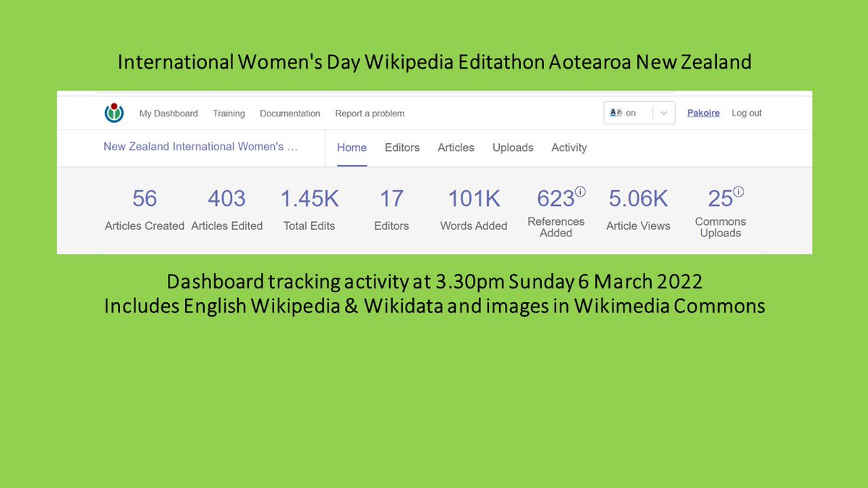Click Log out
The image size is (868, 488).
pos(746,113)
